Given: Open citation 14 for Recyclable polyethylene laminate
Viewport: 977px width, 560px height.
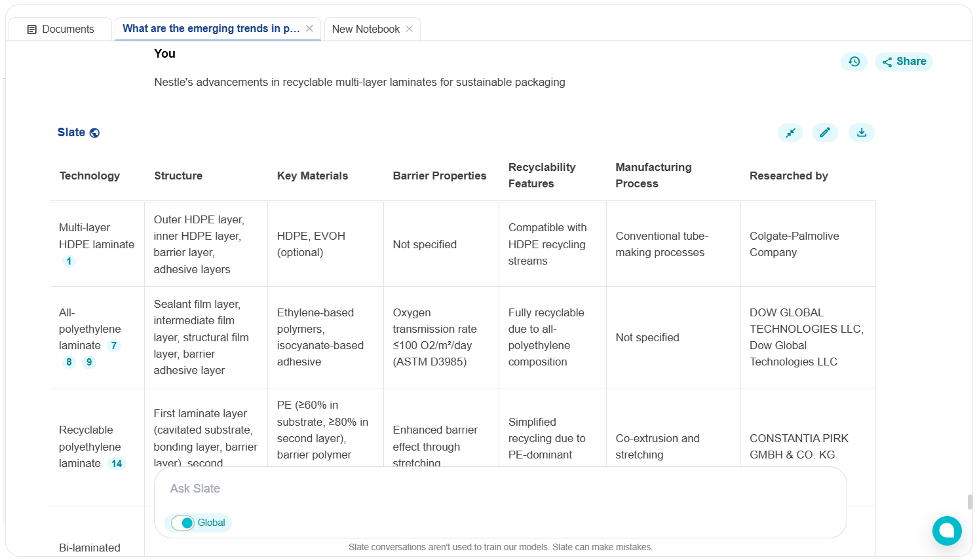Looking at the screenshot, I should pos(117,464).
